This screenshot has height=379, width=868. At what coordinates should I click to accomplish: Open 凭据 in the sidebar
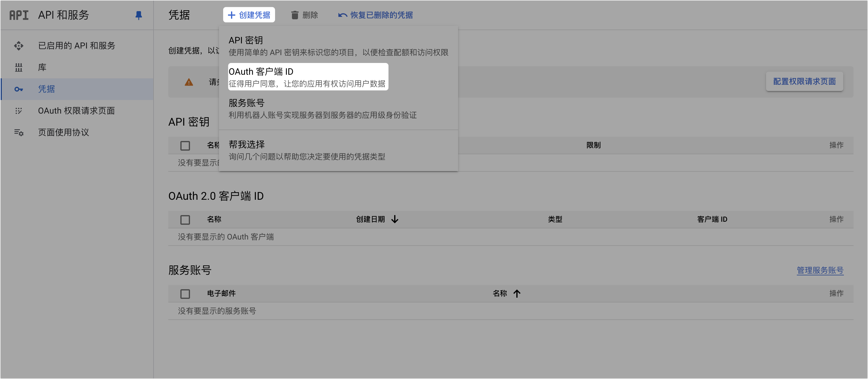coord(77,89)
